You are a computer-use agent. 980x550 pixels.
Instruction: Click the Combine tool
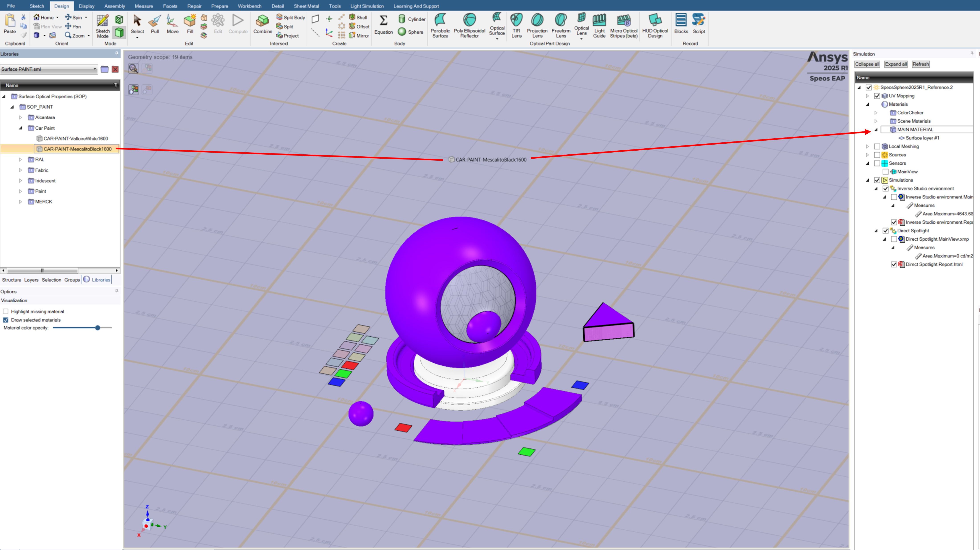[263, 24]
